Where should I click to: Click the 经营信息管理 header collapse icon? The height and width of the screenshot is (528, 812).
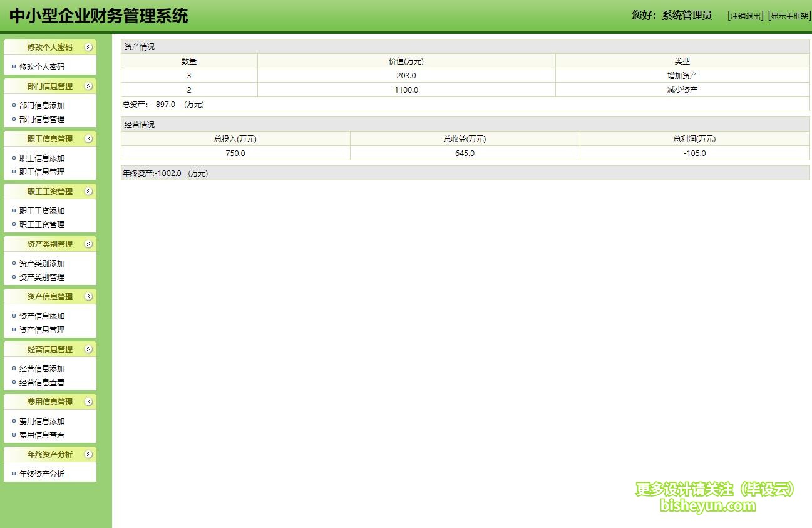click(88, 349)
